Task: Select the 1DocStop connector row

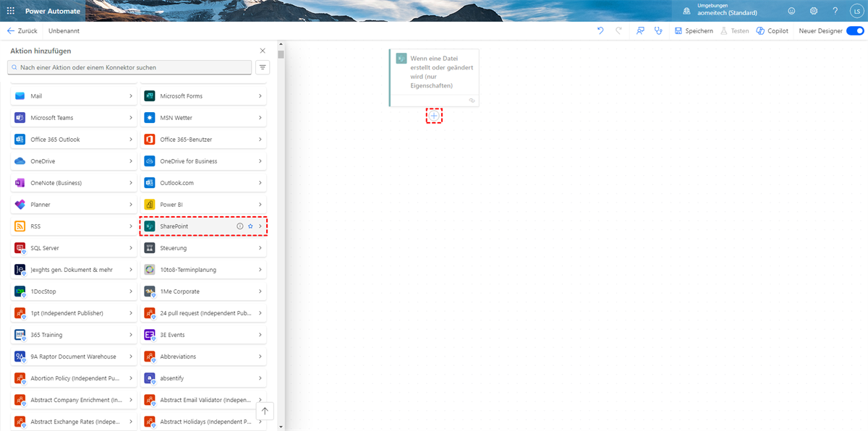Action: pos(73,291)
